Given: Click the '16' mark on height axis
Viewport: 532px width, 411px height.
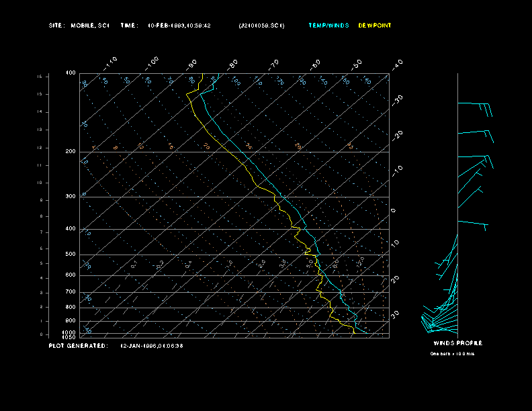Looking at the screenshot, I should click(x=40, y=77).
